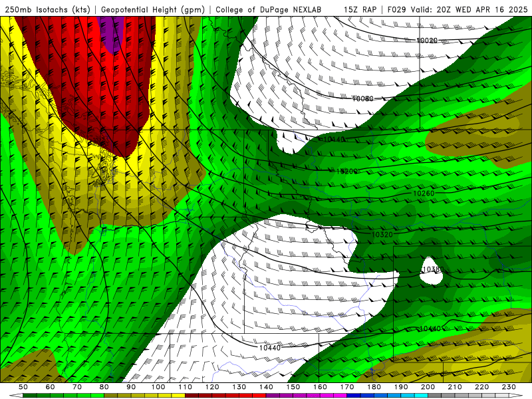Click the 90 label on the color scale
Viewport: 532px width, 399px height.
(x=131, y=387)
